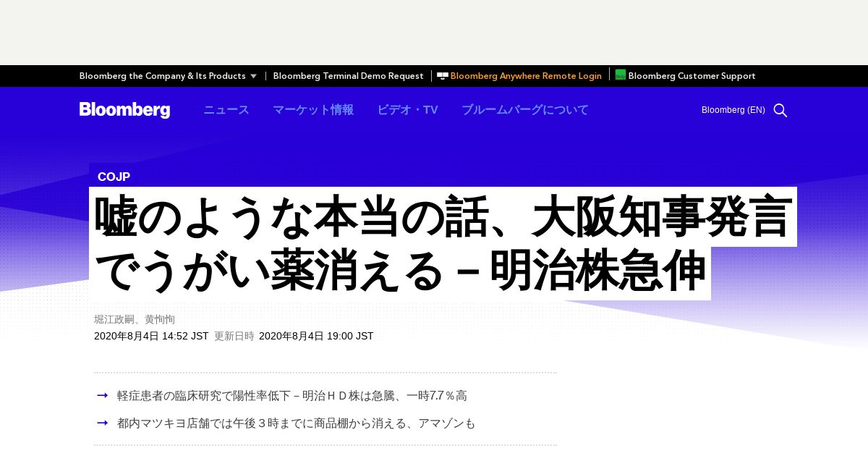Switch to Bloomberg (EN) edition
The image size is (868, 456).
click(x=733, y=110)
